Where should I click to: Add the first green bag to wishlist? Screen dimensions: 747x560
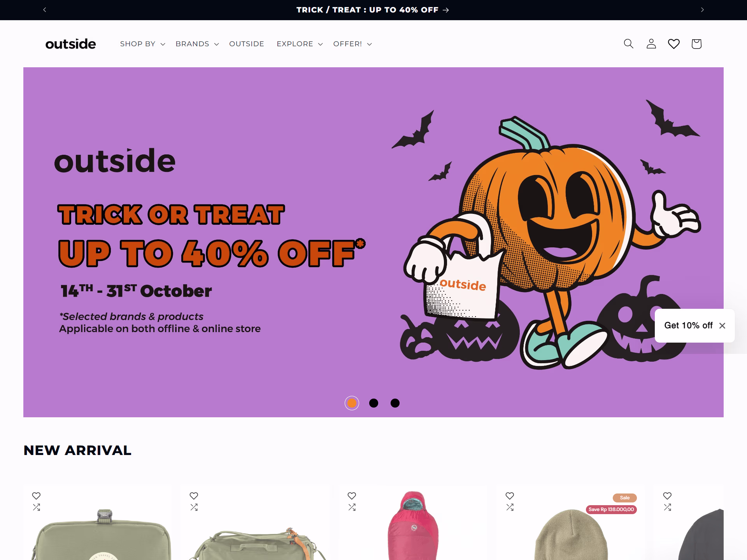coord(36,496)
